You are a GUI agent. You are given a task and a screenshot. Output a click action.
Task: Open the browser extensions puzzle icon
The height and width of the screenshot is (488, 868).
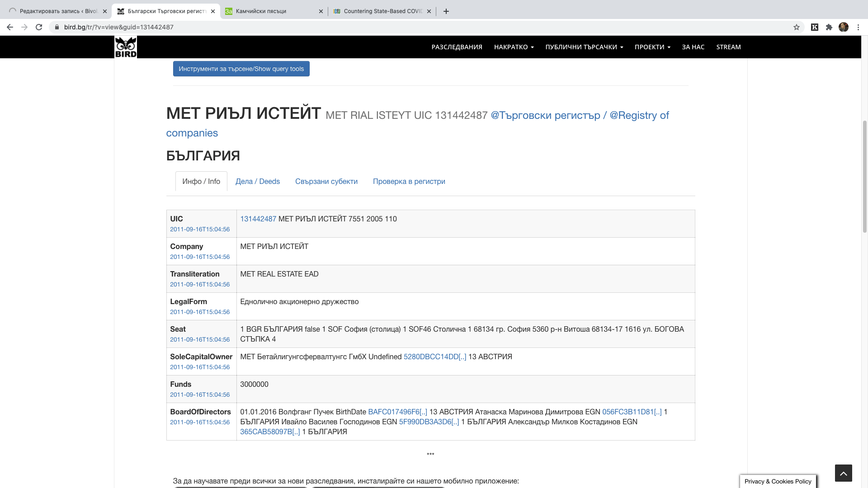coord(829,27)
